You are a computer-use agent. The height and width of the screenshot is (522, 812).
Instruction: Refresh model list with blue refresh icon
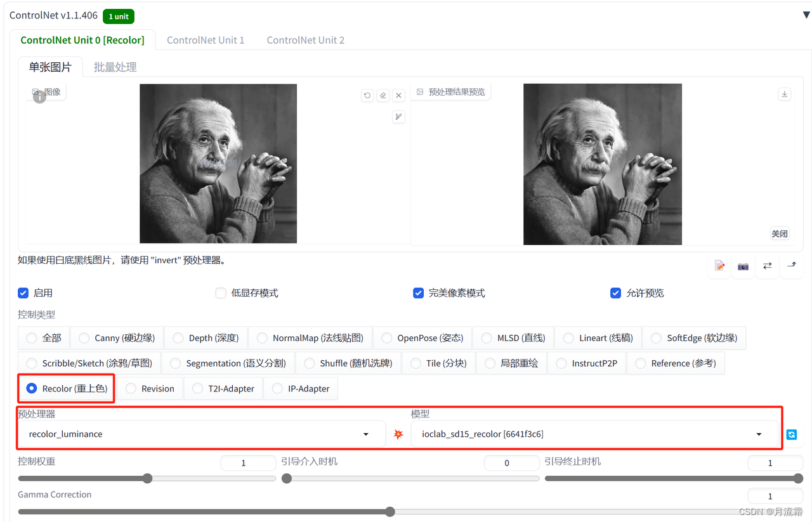[x=791, y=434]
